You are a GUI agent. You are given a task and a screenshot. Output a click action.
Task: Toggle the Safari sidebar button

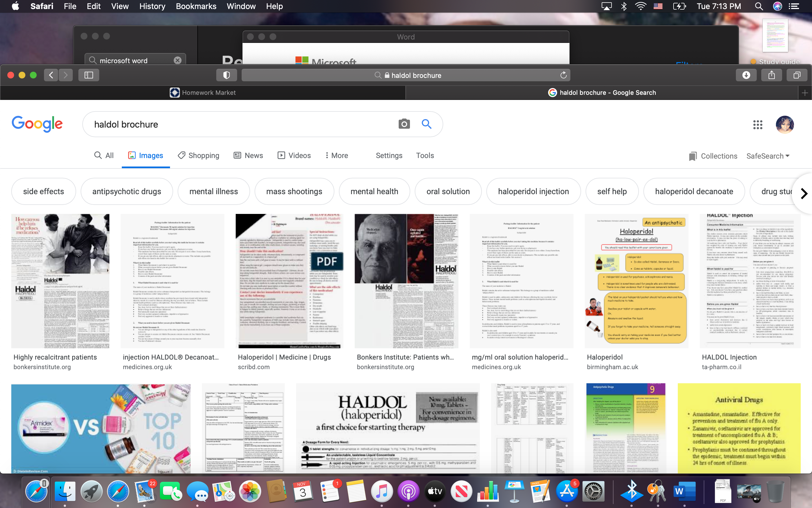coord(89,75)
